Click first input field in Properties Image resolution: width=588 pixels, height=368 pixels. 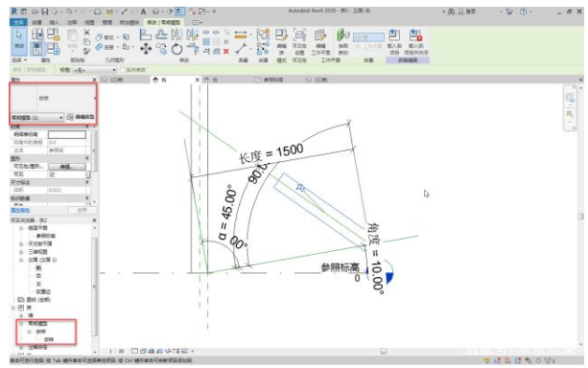(67, 134)
